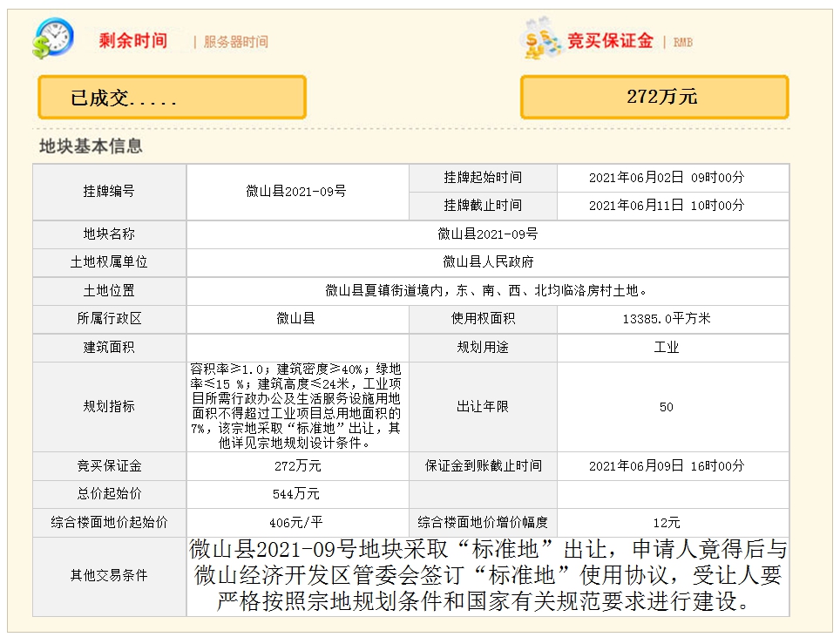Click the 剩余时间 heading
Image resolution: width=840 pixels, height=637 pixels.
coord(132,41)
